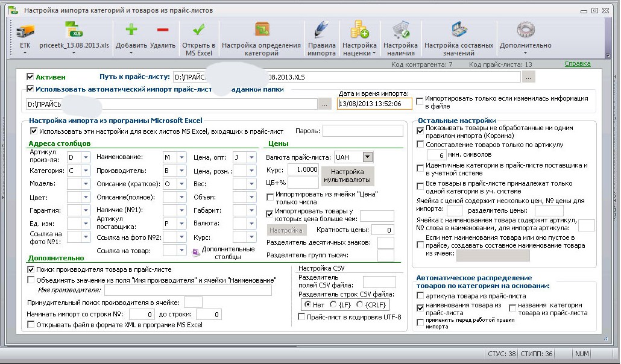Toggle Импортировать товары у которых цена больше
This screenshot has width=621, height=364.
tap(270, 214)
